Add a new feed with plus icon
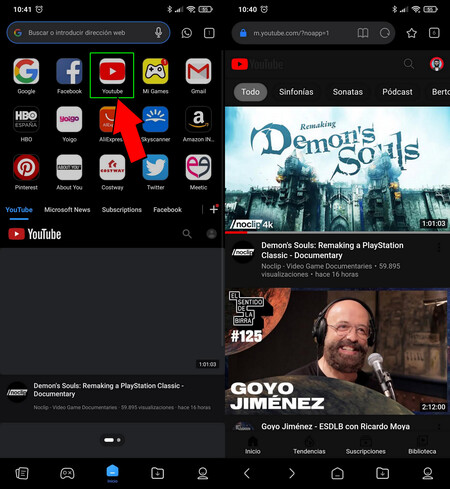 [214, 209]
